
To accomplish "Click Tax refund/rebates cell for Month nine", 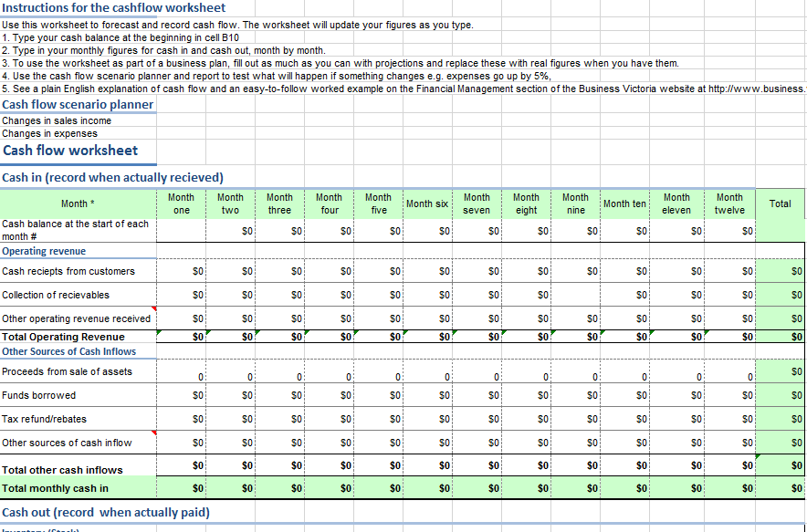I will point(575,419).
